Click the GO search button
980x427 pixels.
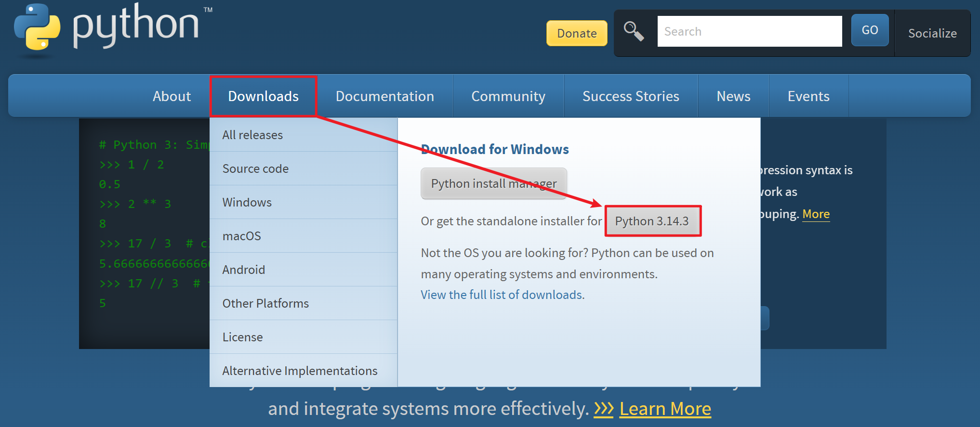(x=870, y=30)
